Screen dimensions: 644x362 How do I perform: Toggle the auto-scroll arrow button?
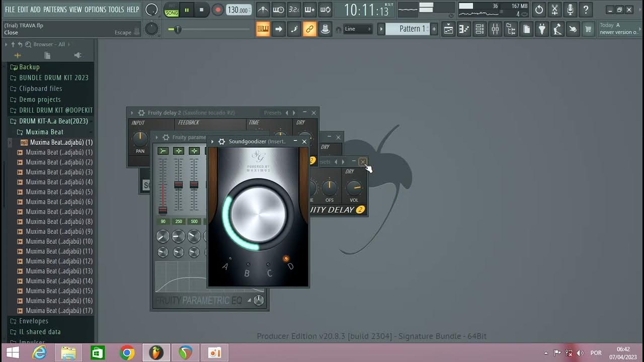coord(278,29)
